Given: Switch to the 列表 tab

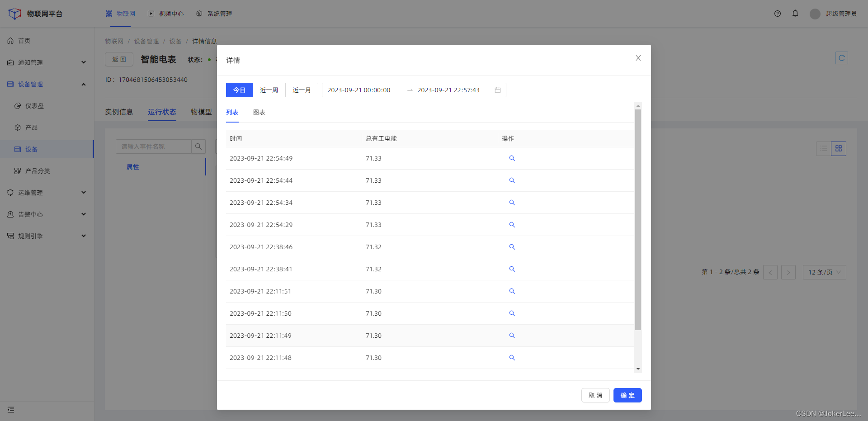Looking at the screenshot, I should (x=232, y=112).
